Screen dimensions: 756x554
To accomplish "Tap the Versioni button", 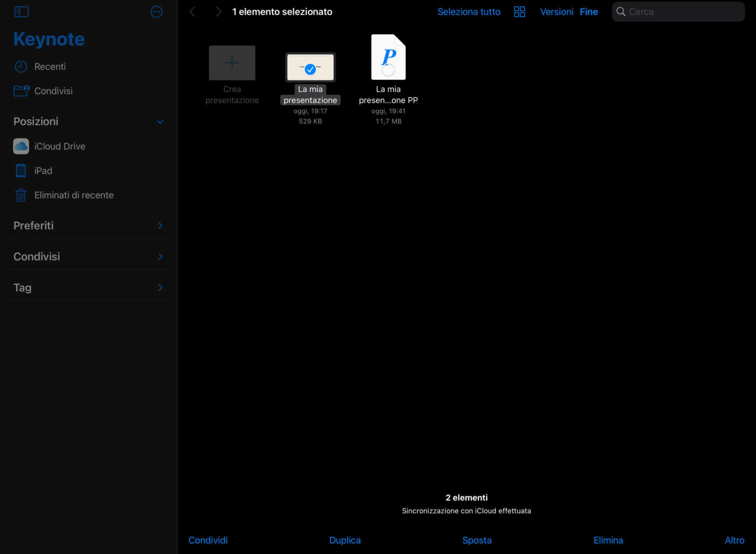I will (557, 11).
